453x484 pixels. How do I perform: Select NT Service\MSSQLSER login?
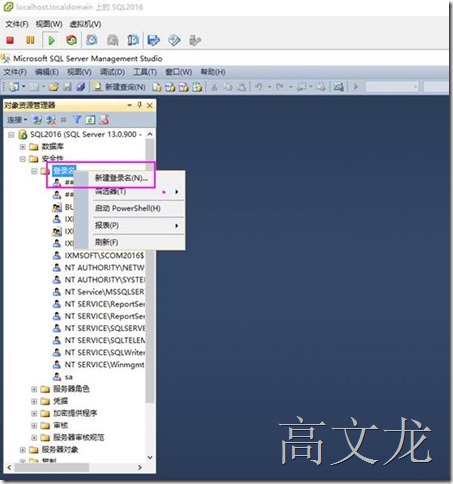(104, 292)
